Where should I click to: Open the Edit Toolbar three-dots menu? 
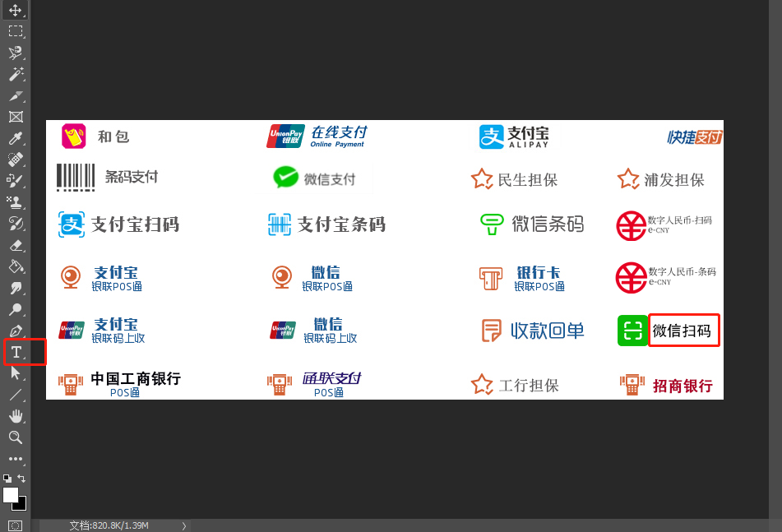pos(16,459)
